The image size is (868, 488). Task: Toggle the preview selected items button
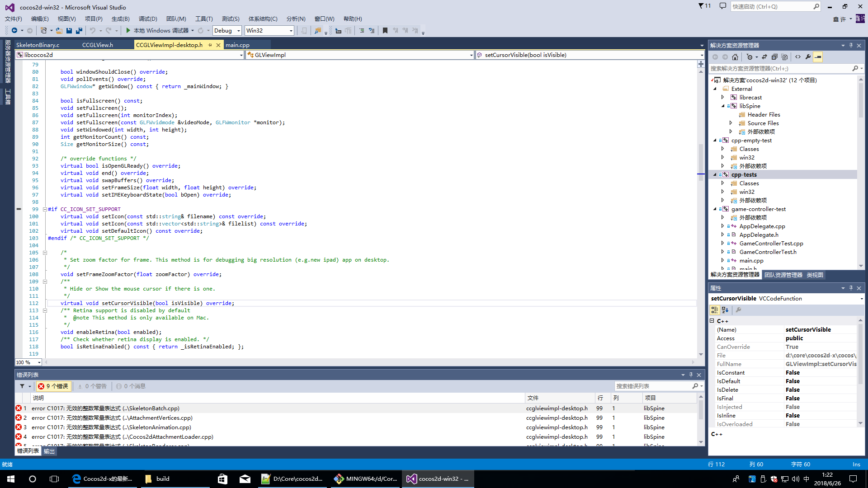[x=818, y=57]
